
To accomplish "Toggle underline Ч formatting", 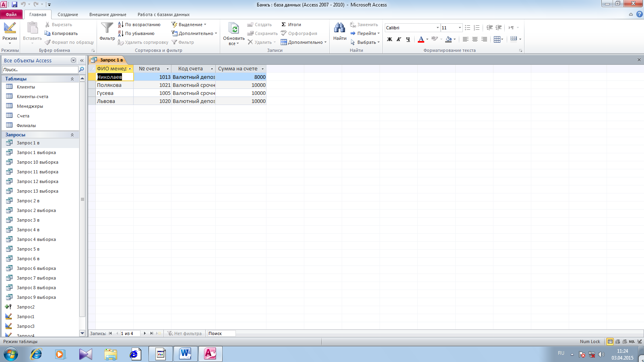I will pyautogui.click(x=408, y=39).
